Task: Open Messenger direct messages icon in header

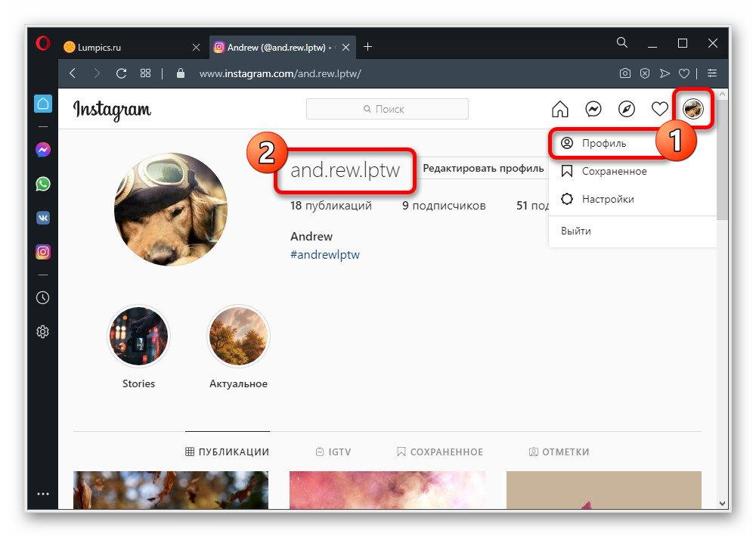Action: (593, 110)
